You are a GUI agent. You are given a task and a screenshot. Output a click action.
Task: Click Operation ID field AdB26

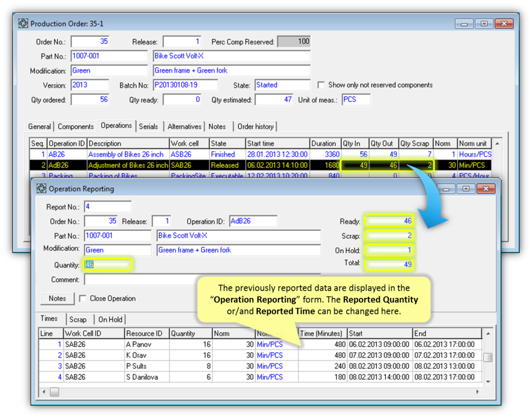click(253, 221)
